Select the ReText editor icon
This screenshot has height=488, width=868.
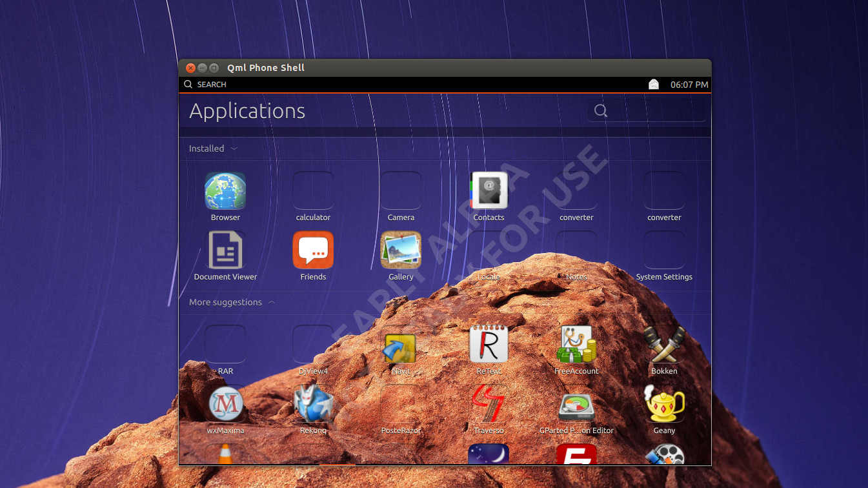(x=489, y=345)
